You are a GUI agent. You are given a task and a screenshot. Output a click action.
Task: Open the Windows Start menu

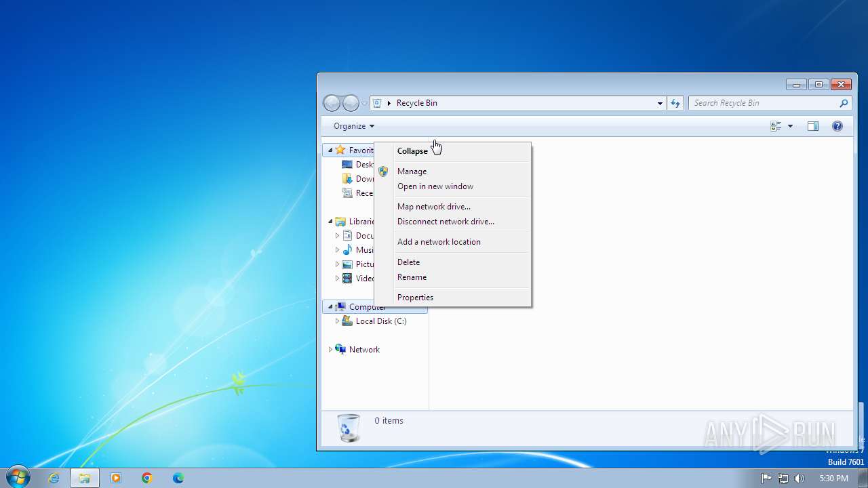pyautogui.click(x=17, y=477)
